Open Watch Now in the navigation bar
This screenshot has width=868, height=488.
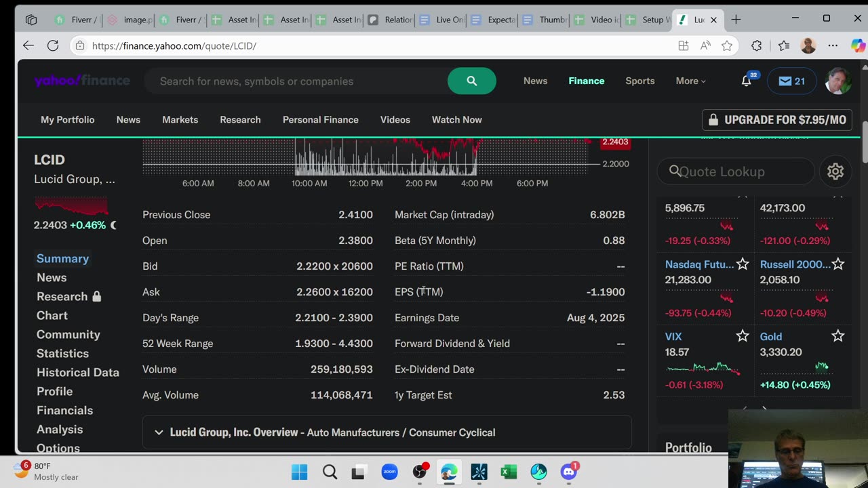(x=457, y=120)
